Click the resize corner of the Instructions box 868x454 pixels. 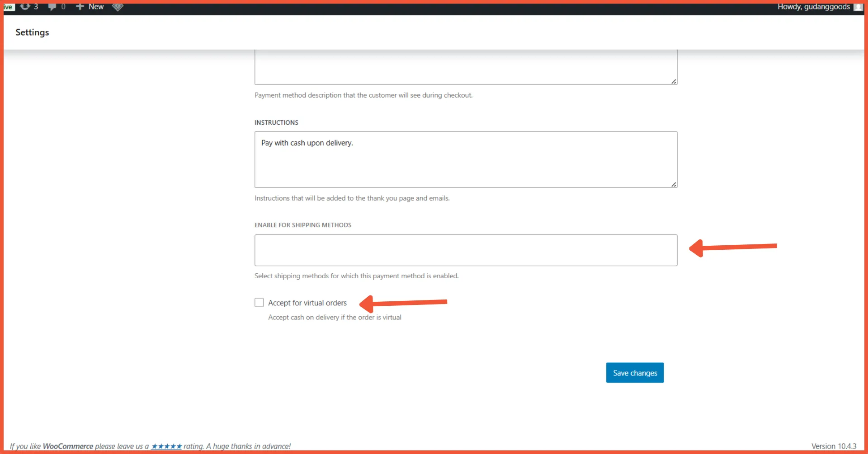(x=673, y=183)
